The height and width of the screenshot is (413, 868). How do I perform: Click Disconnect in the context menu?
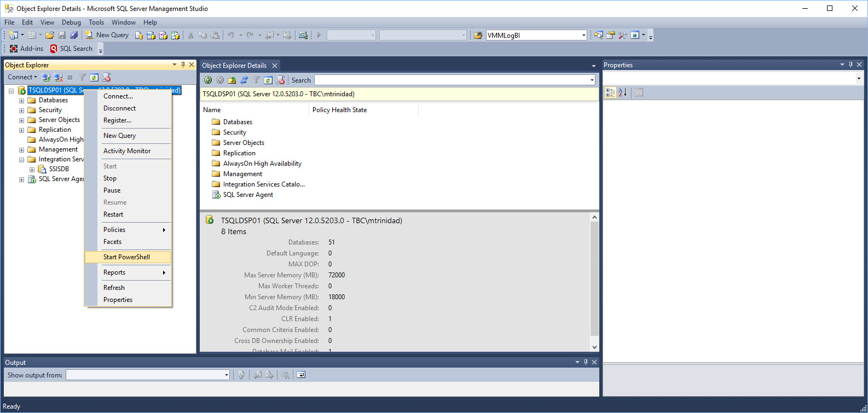[x=128, y=108]
